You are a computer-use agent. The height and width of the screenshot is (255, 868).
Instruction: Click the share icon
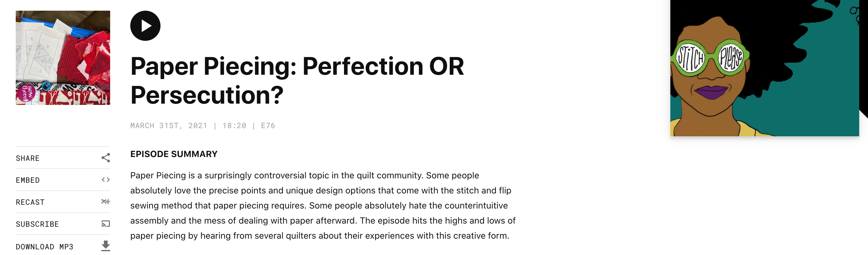(x=105, y=158)
